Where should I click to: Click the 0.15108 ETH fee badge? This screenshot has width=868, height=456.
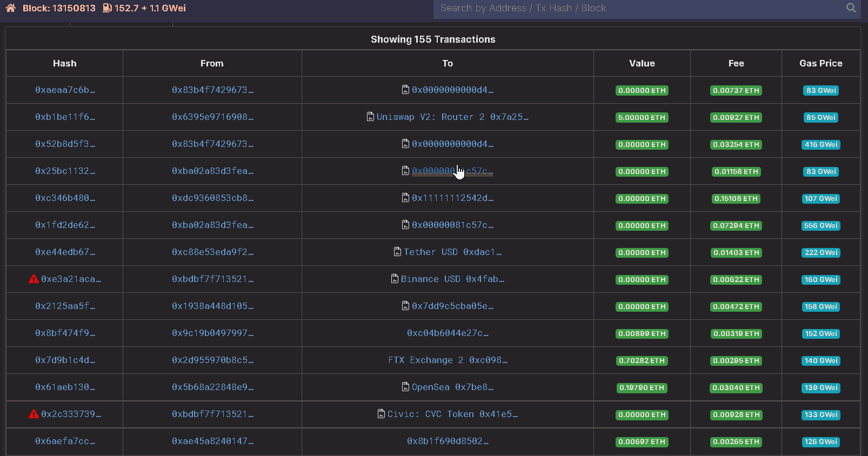736,198
